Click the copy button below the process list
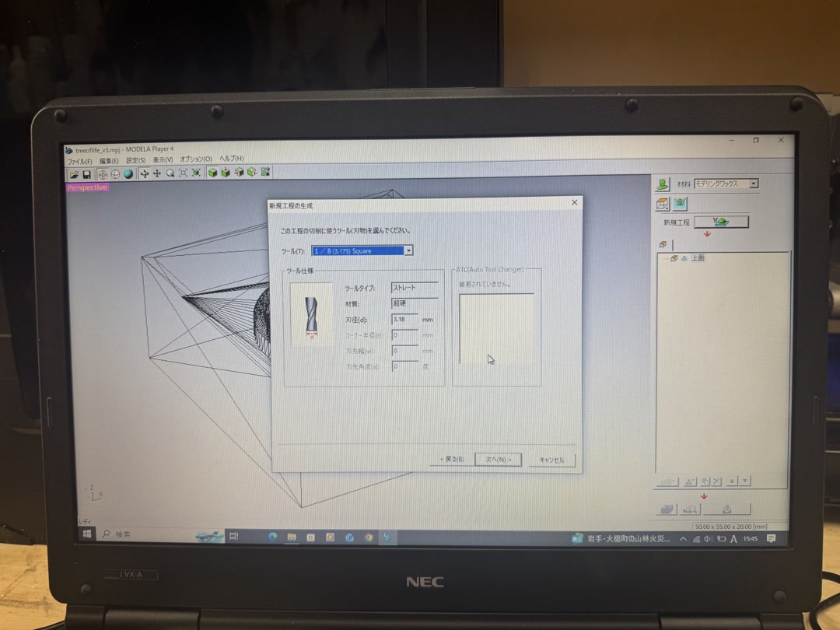 coord(705,481)
